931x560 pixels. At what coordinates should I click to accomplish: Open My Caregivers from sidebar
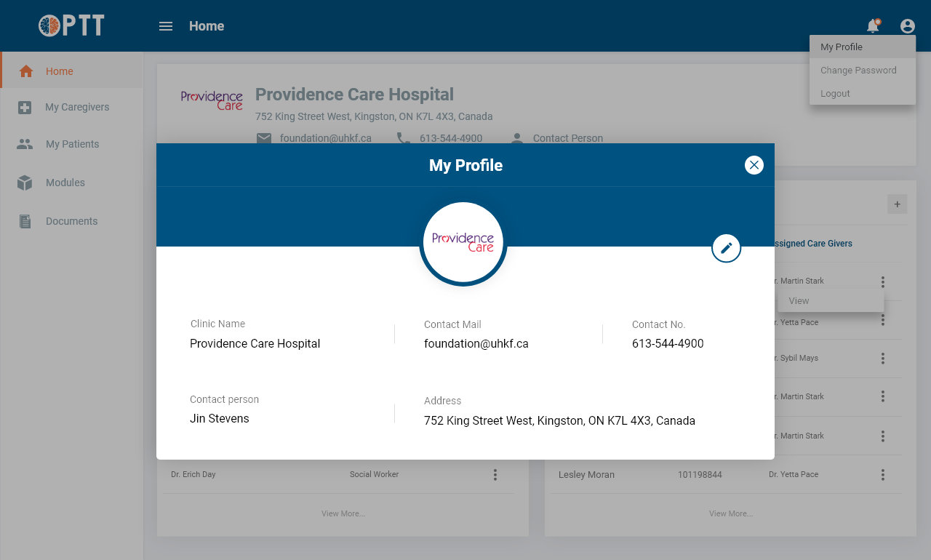click(x=77, y=107)
